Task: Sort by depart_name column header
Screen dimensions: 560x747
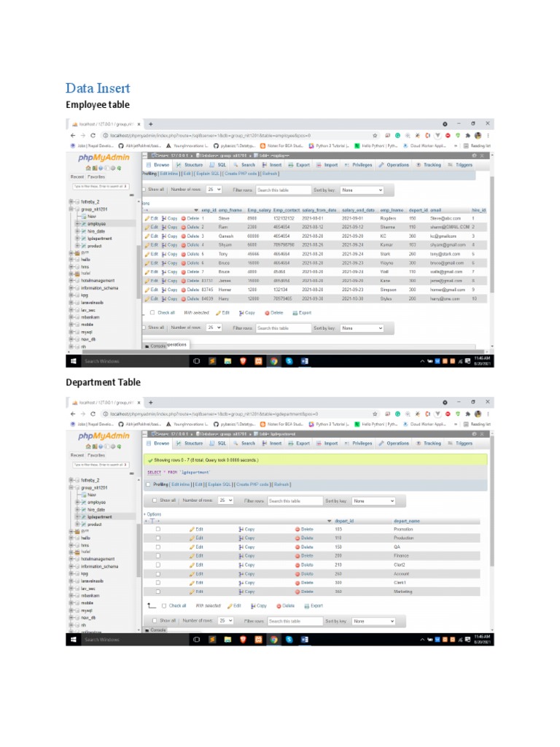Action: 407,521
